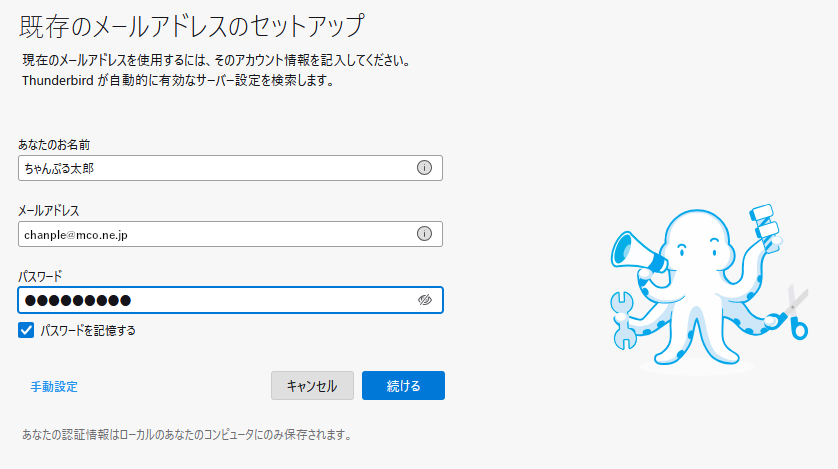Image resolution: width=838 pixels, height=469 pixels.
Task: Show the password with the crossed-eye icon
Action: (x=424, y=300)
